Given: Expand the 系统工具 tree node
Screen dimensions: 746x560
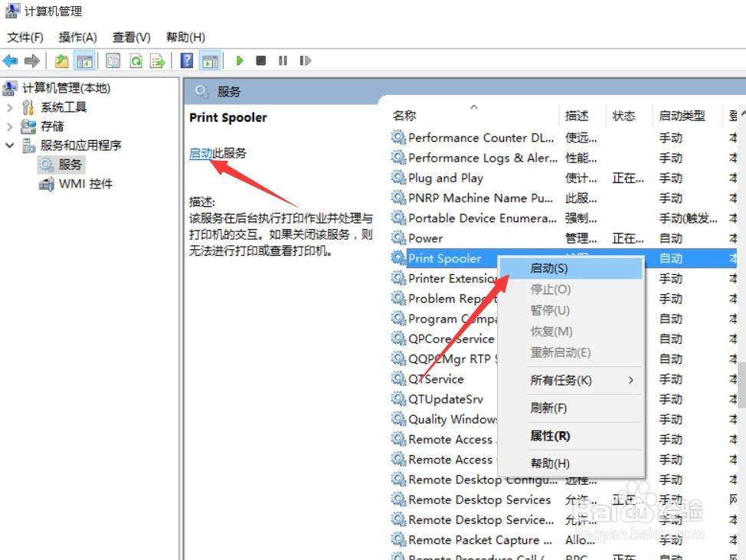Looking at the screenshot, I should coord(9,107).
